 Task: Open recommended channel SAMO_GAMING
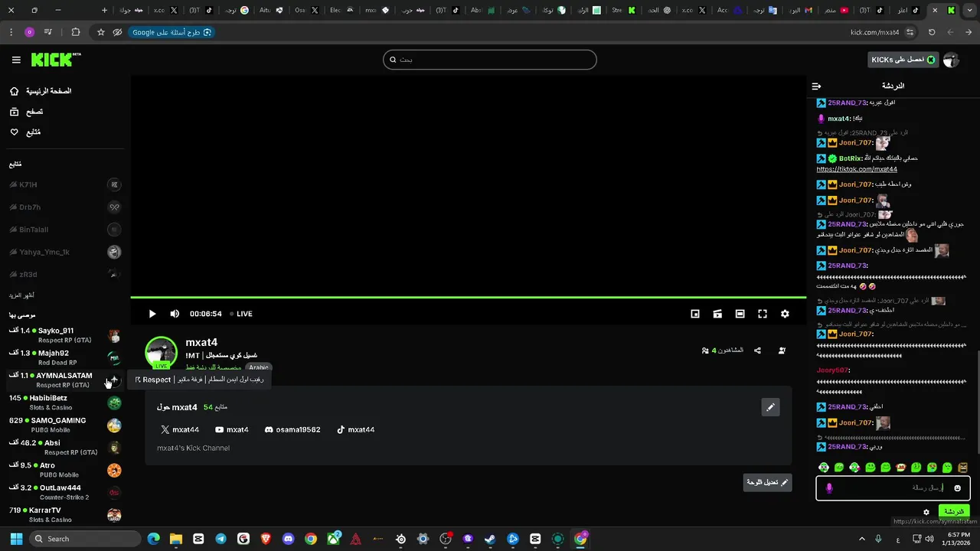click(65, 425)
